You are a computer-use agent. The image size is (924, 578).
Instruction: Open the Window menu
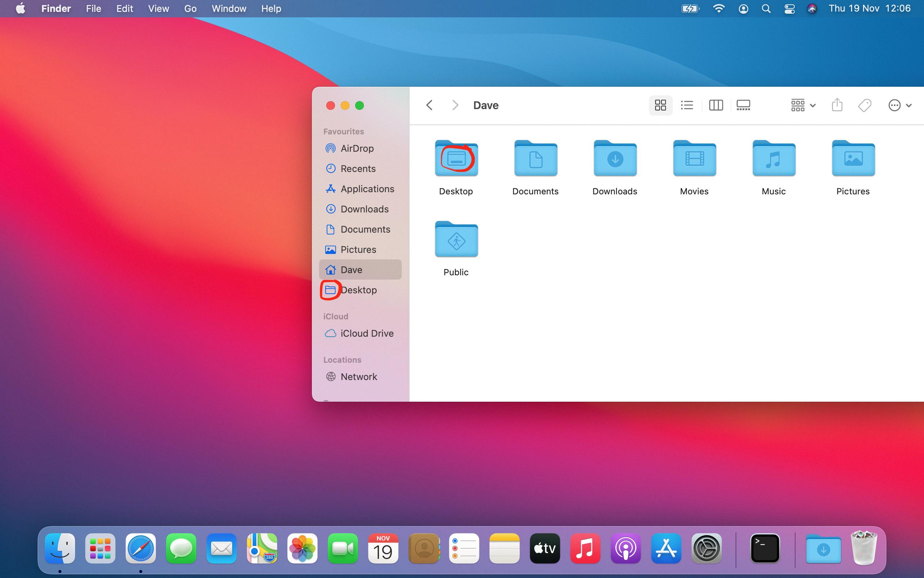[x=229, y=8]
